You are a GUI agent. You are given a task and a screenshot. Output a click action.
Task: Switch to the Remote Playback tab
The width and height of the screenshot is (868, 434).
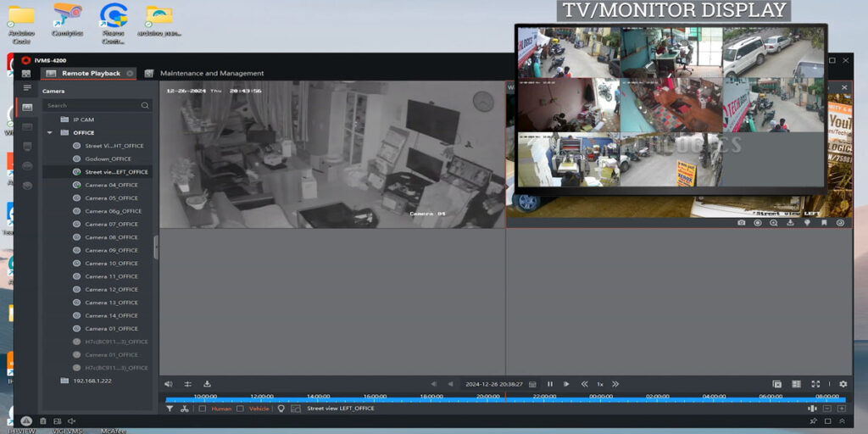(91, 74)
